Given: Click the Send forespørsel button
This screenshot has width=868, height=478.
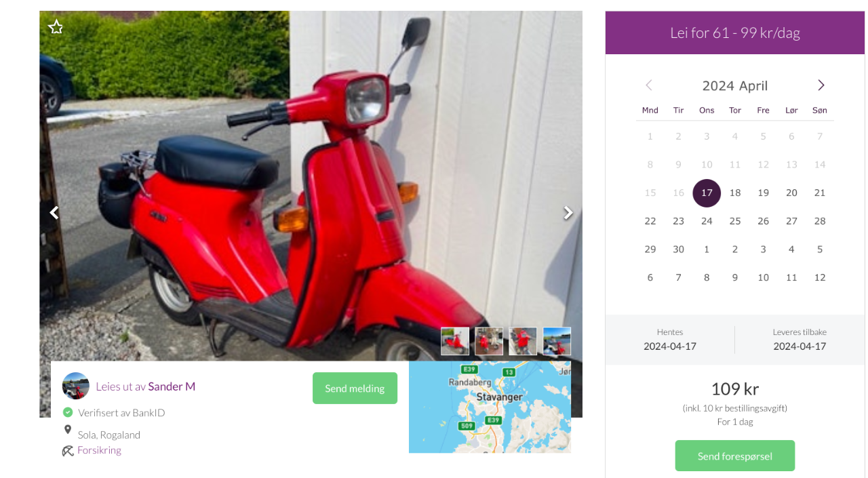Looking at the screenshot, I should [735, 456].
